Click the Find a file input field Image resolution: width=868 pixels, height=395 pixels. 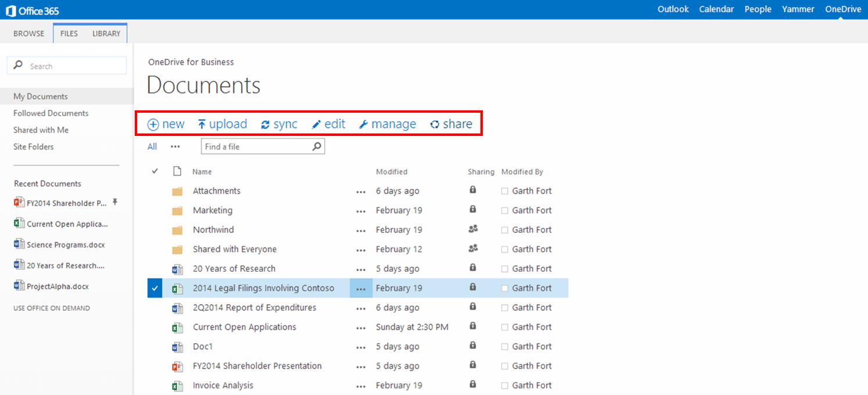(256, 147)
